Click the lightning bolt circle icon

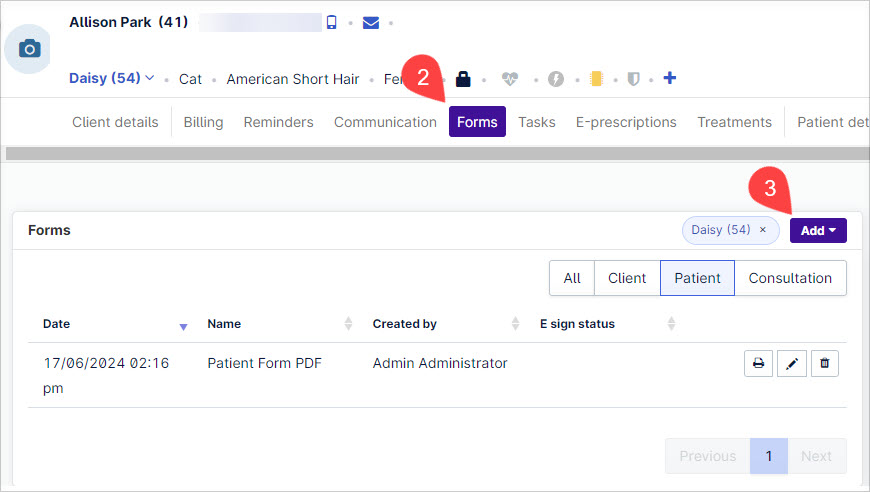click(555, 79)
